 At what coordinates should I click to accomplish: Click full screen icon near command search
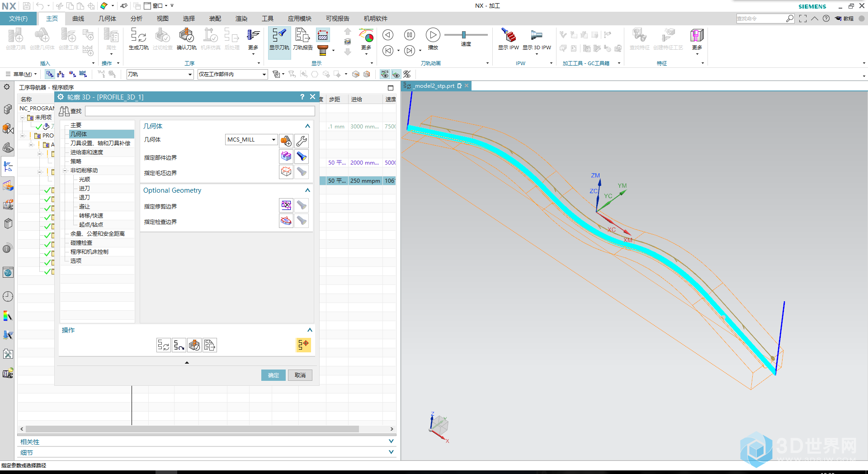[x=803, y=19]
